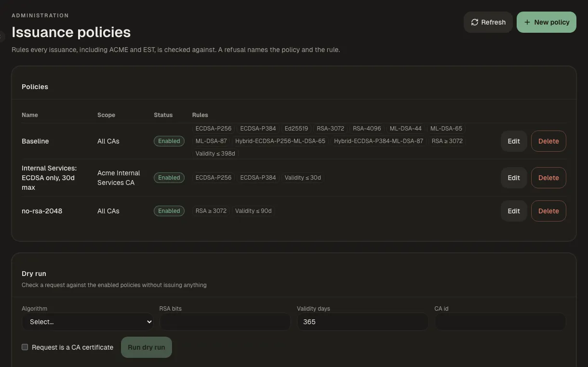588x367 pixels.
Task: Click the Baseline row's RSA ≥ 3072 tag
Action: [447, 141]
